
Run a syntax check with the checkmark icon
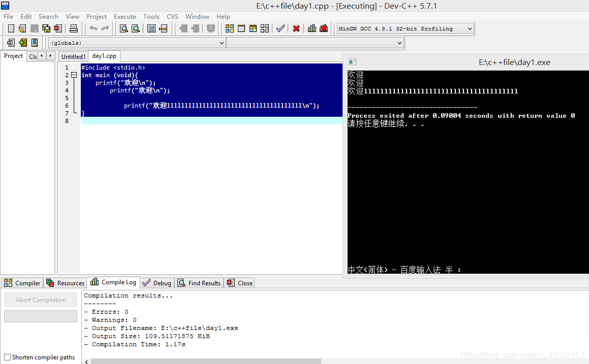pos(280,28)
